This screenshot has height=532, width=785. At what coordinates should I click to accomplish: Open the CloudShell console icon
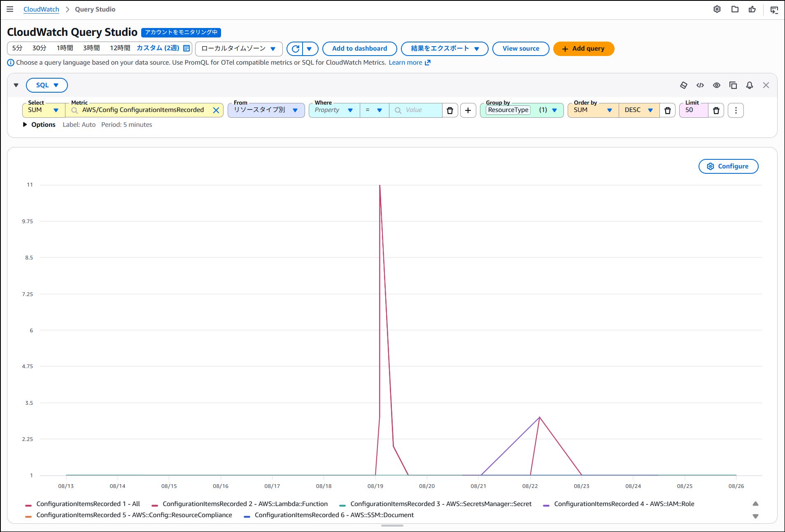point(774,10)
